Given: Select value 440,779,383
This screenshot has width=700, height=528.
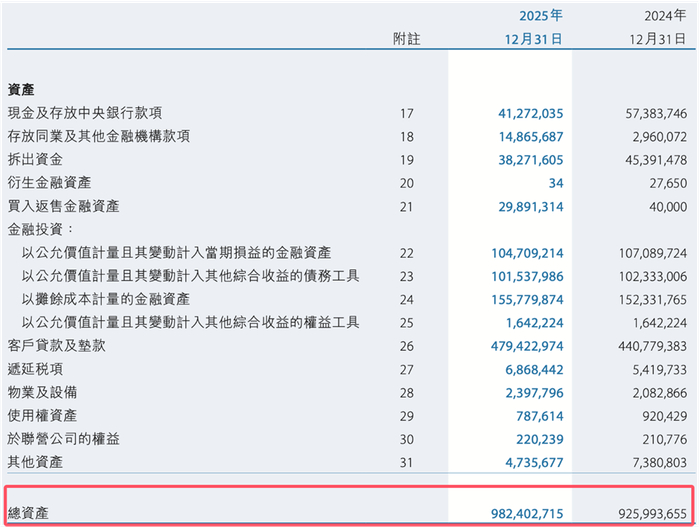Looking at the screenshot, I should click(653, 346).
